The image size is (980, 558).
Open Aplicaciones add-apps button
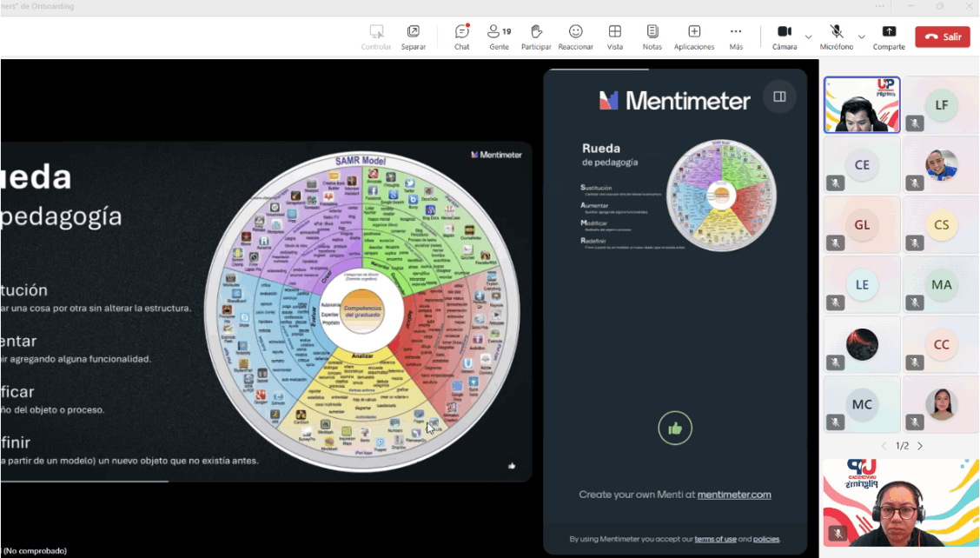pyautogui.click(x=693, y=37)
